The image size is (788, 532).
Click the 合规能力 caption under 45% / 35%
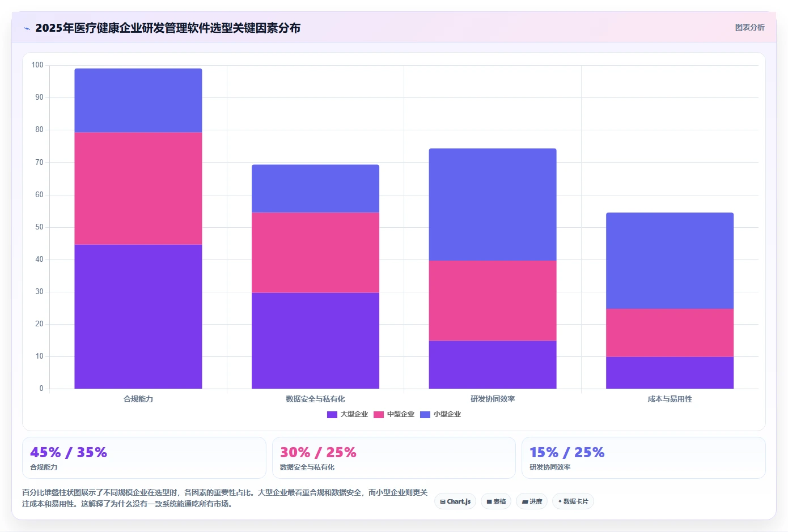(x=44, y=467)
